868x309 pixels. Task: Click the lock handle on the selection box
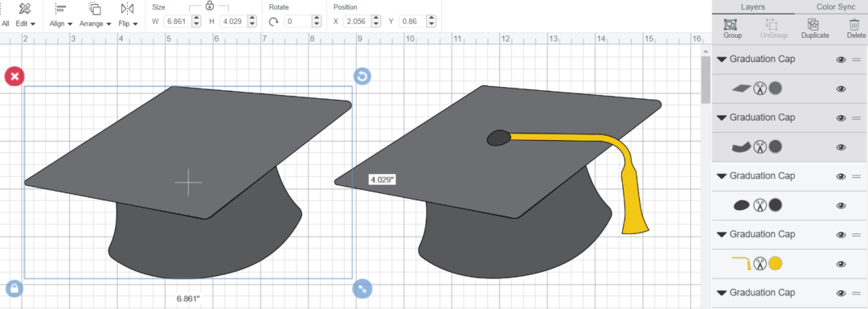(x=14, y=288)
